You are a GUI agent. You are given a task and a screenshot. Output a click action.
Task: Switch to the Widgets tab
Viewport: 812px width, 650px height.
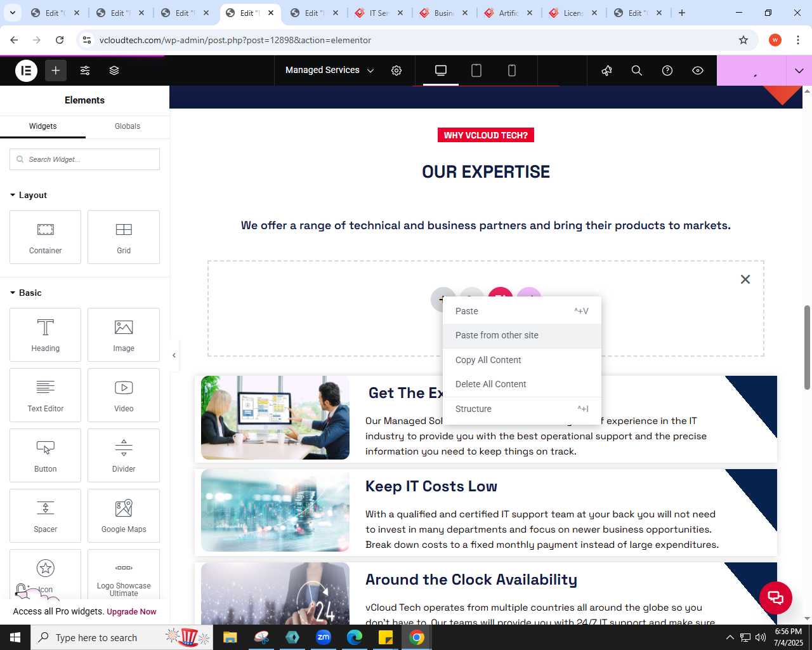(43, 126)
